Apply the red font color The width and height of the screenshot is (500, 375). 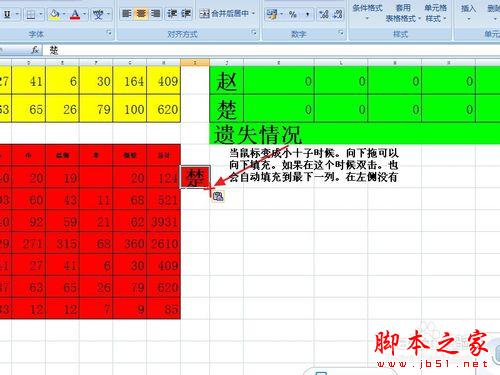click(75, 14)
